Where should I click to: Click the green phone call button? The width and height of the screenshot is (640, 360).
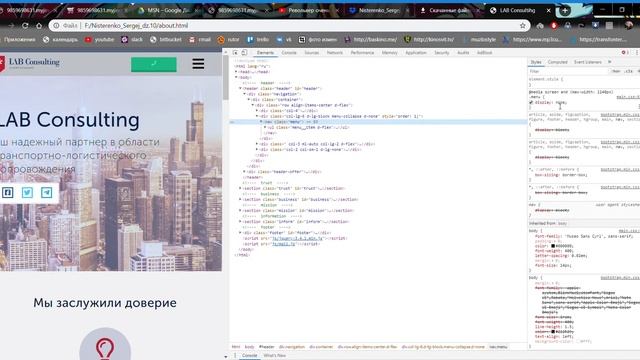(x=154, y=64)
